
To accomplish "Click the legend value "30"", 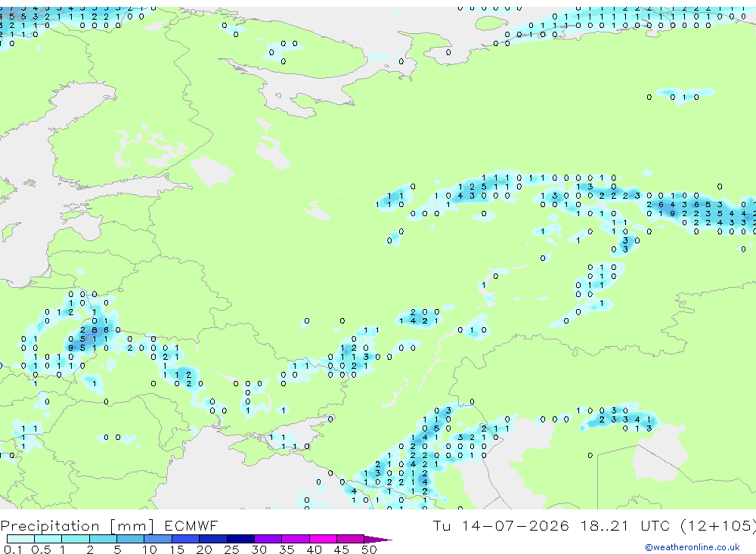I will coord(259,549).
